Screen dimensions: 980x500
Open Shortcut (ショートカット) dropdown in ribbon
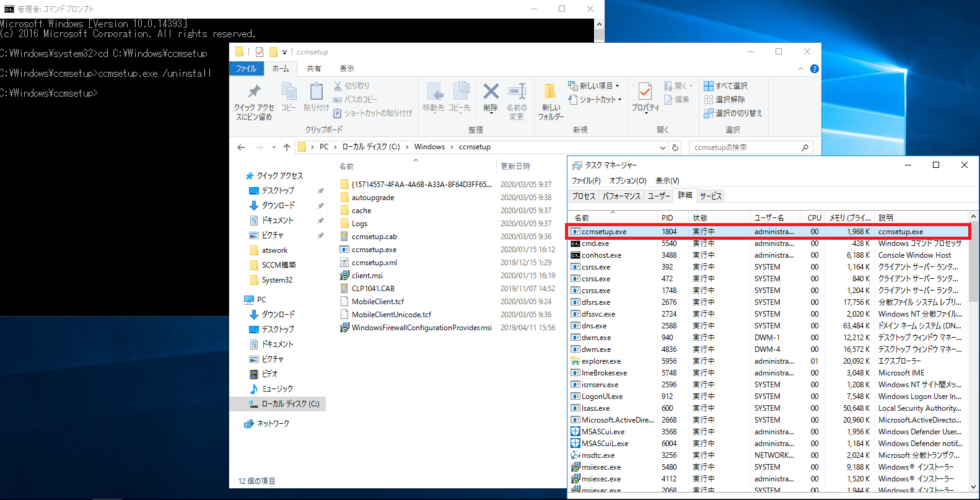595,99
